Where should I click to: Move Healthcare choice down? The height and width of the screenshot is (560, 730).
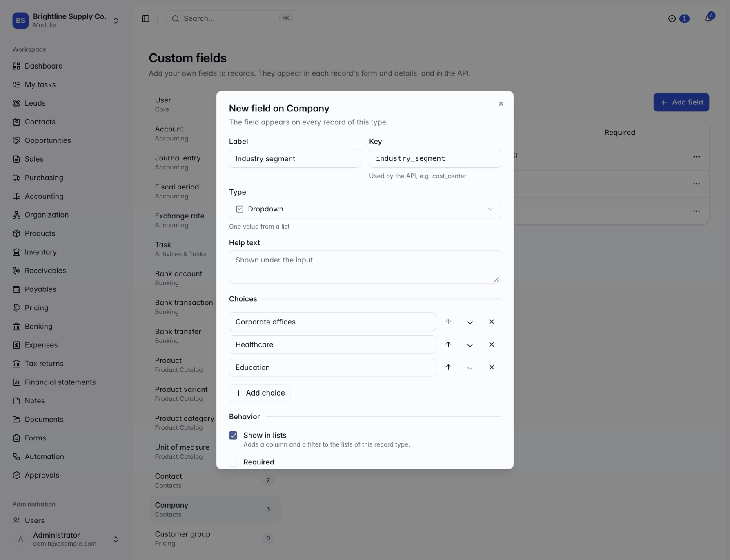pyautogui.click(x=470, y=344)
